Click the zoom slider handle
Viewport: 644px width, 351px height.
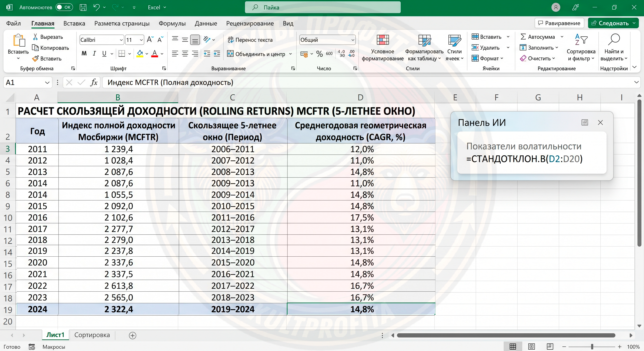tap(592, 346)
